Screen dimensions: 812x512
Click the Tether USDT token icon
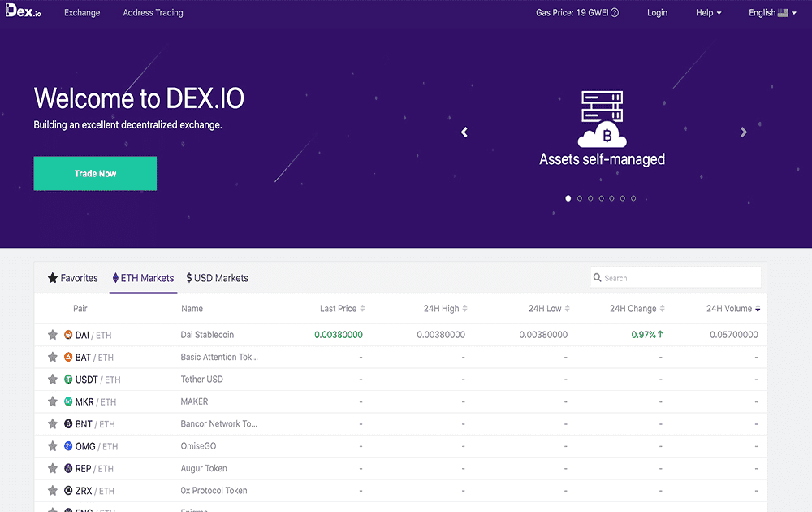(68, 379)
